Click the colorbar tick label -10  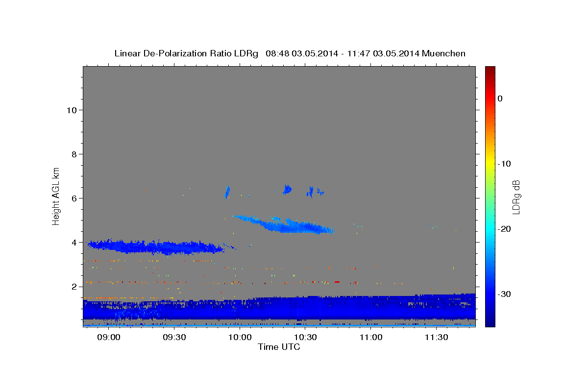(505, 164)
